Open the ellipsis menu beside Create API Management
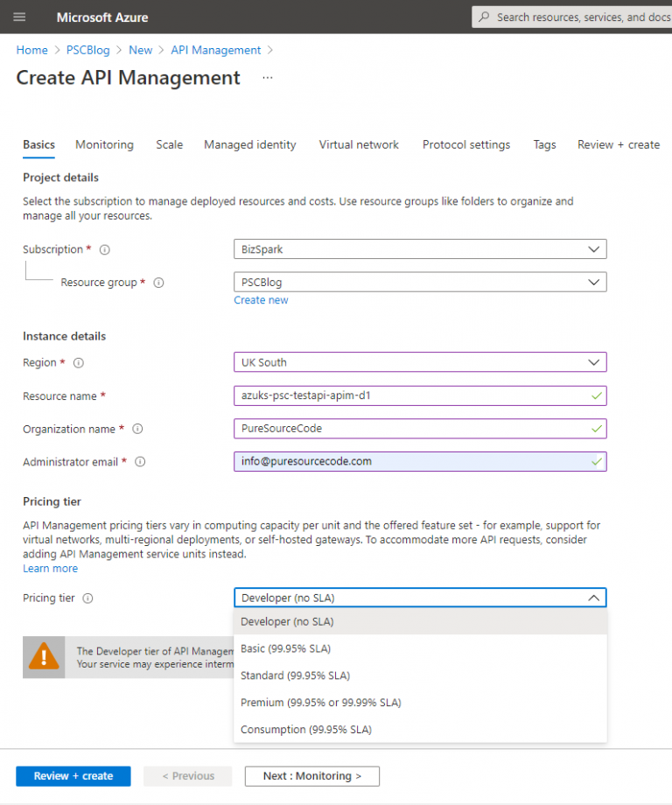This screenshot has width=672, height=805. 267,79
